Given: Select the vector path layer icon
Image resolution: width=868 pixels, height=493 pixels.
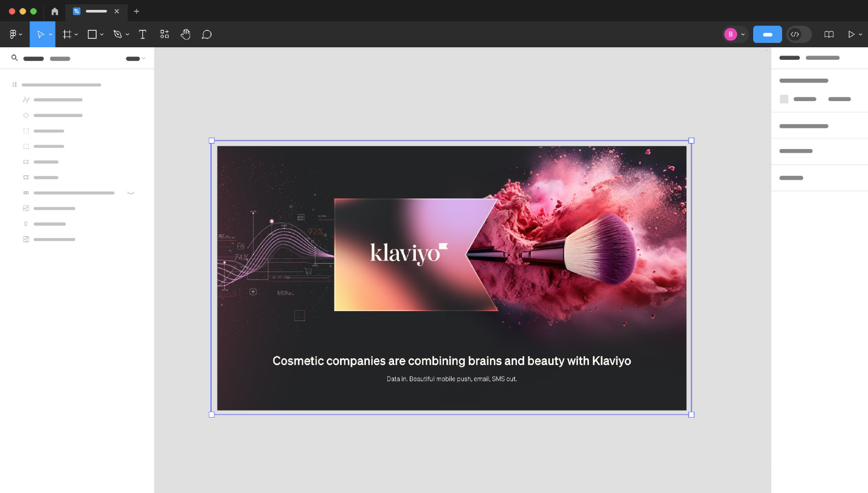Looking at the screenshot, I should [x=26, y=100].
